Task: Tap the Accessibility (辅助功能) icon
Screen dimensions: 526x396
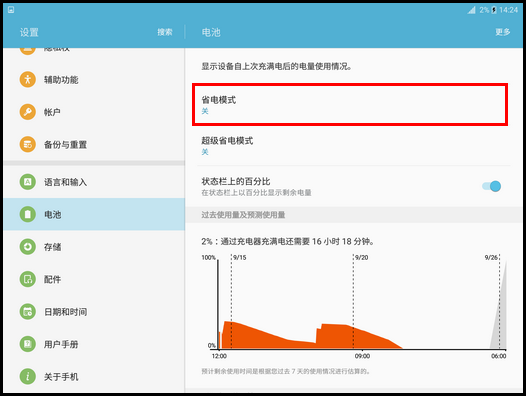Action: click(28, 80)
